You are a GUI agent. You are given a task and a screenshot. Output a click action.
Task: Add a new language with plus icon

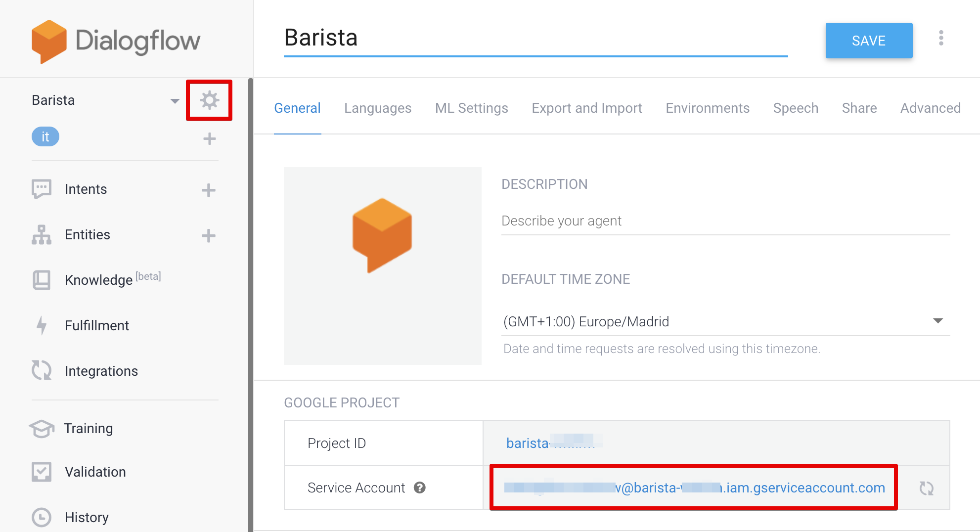click(x=209, y=138)
